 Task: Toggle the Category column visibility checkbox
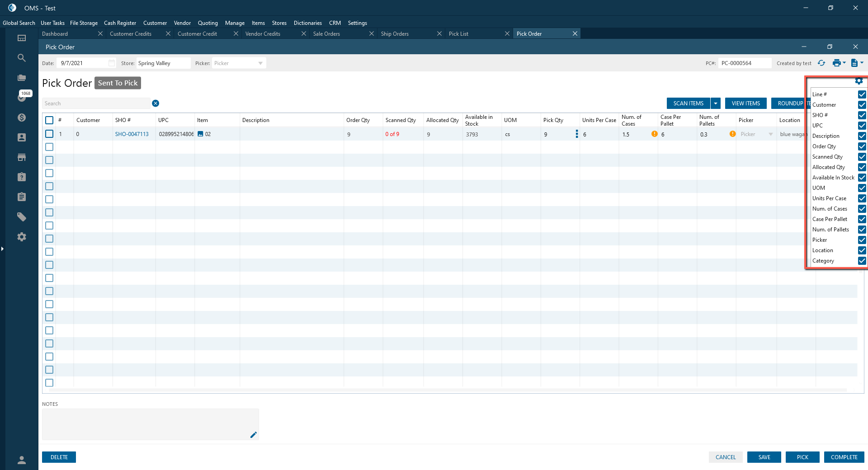[862, 261]
